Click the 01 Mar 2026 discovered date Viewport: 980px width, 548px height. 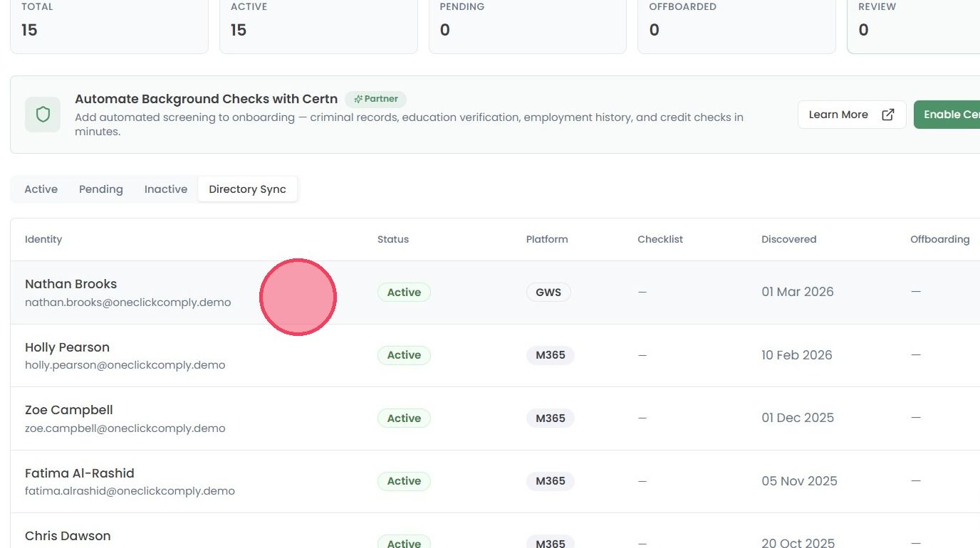coord(798,292)
